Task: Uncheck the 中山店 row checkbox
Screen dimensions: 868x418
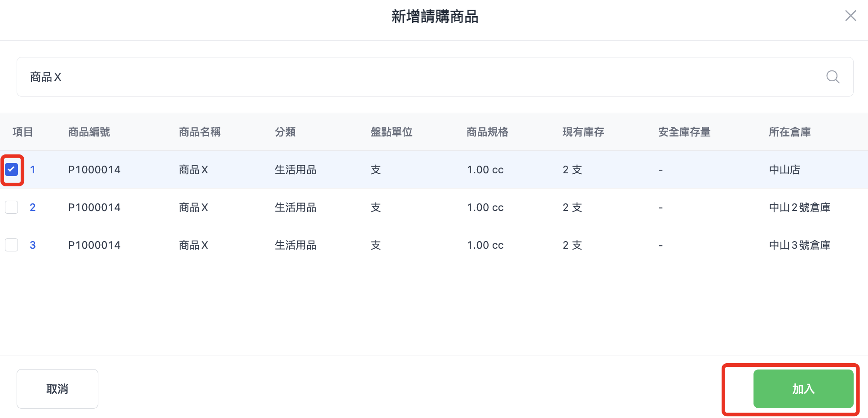Action: click(x=12, y=170)
